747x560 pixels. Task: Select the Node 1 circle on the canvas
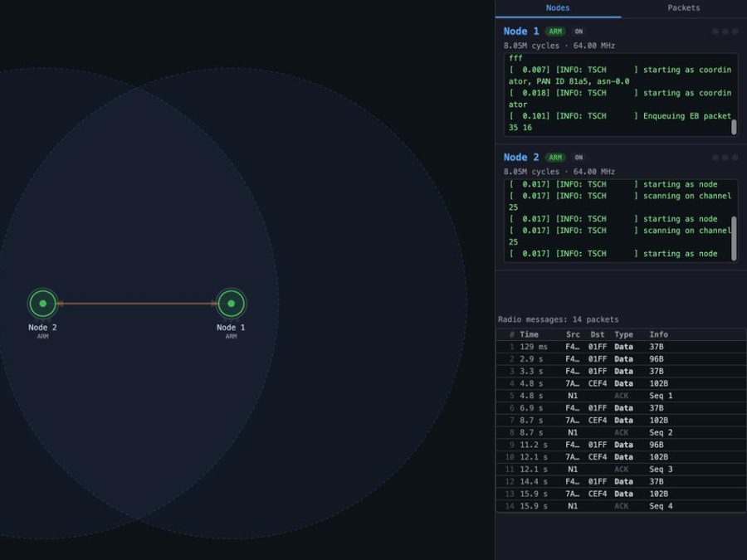(231, 304)
